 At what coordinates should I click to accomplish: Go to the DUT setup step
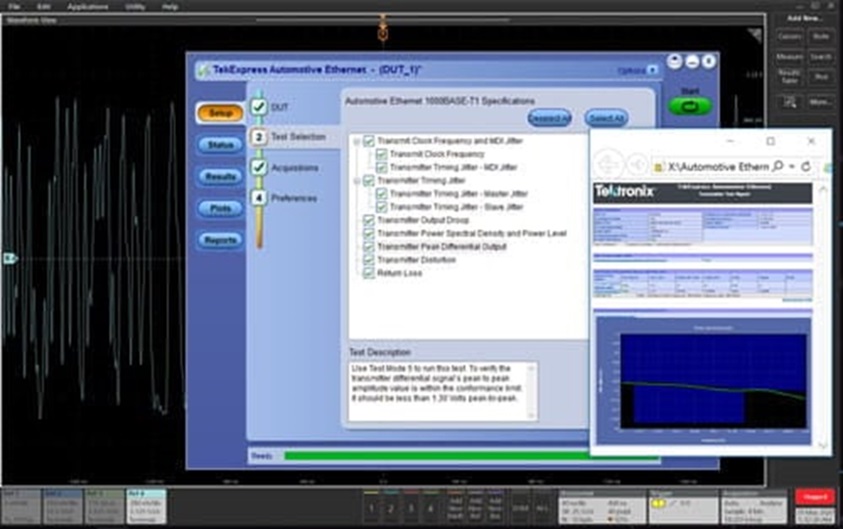click(x=270, y=107)
